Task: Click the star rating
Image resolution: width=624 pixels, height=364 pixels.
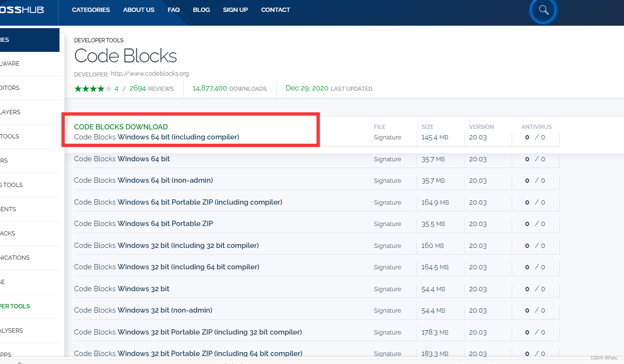Action: click(x=93, y=89)
